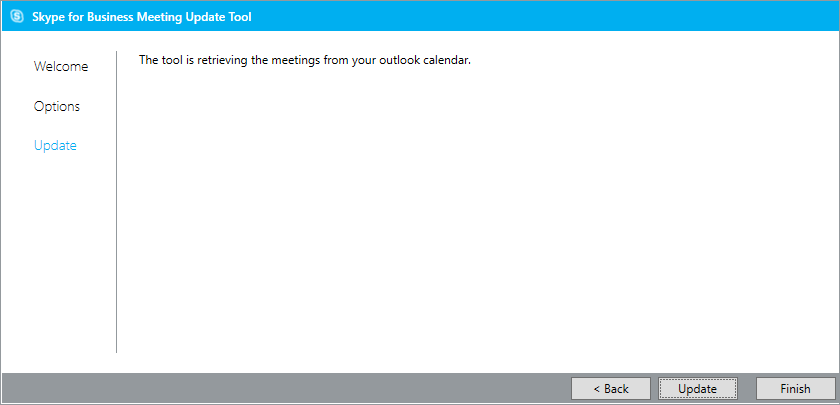Click the Update button in footer
This screenshot has width=840, height=405.
click(x=697, y=388)
